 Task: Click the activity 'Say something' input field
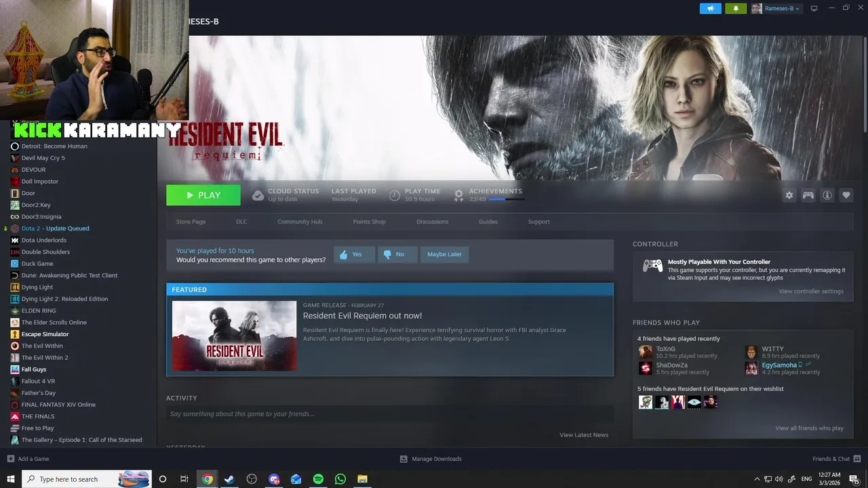point(390,414)
